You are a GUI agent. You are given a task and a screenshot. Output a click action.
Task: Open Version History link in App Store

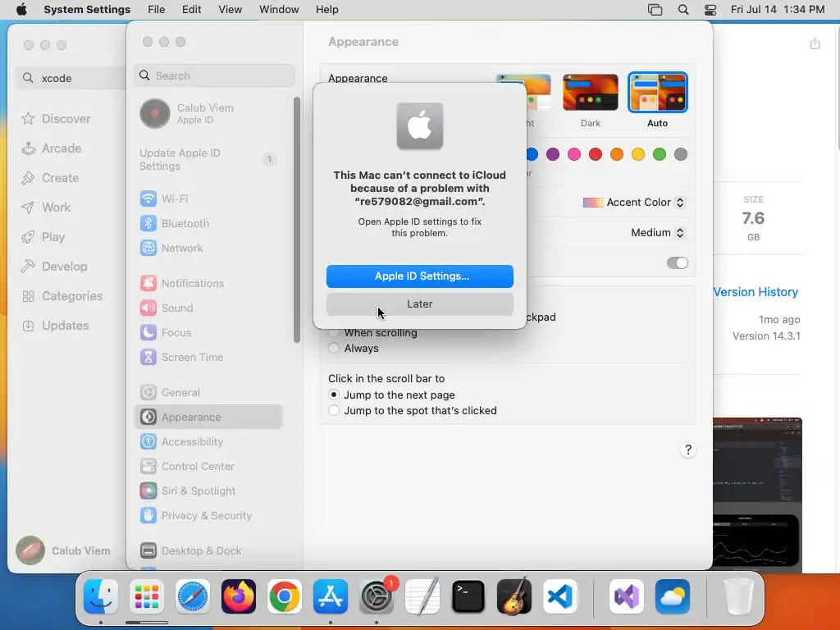(x=756, y=292)
